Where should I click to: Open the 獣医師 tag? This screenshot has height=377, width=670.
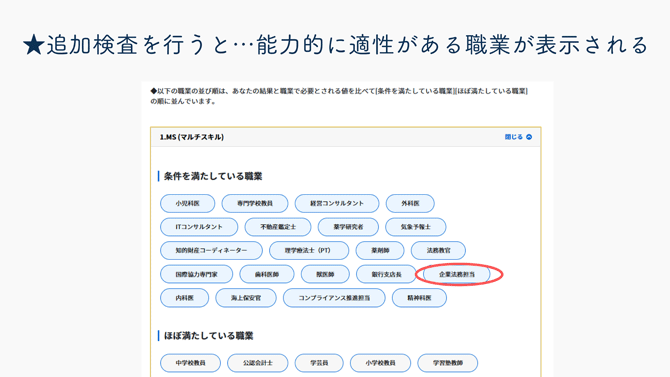click(325, 274)
